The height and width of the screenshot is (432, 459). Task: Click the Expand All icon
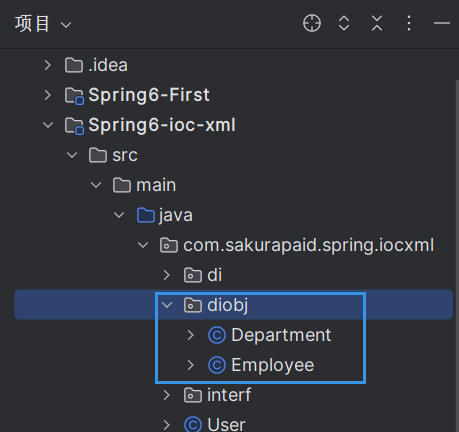tap(344, 23)
